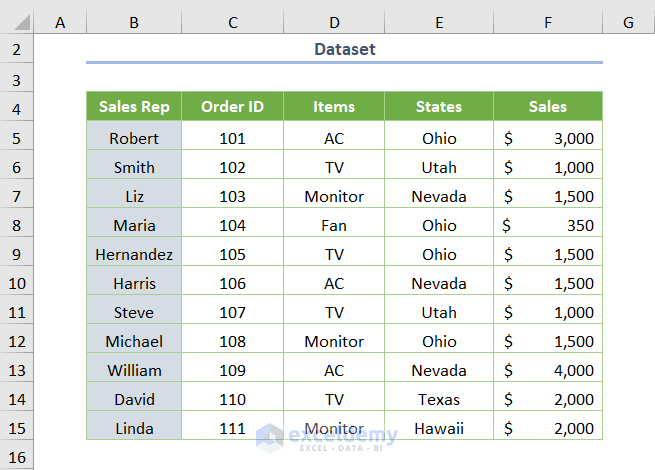This screenshot has height=470, width=655.
Task: Click column F header
Action: coord(548,22)
